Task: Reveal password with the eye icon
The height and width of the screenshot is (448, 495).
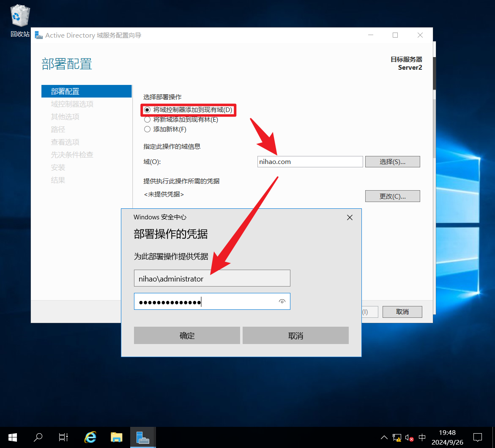Action: (x=282, y=301)
